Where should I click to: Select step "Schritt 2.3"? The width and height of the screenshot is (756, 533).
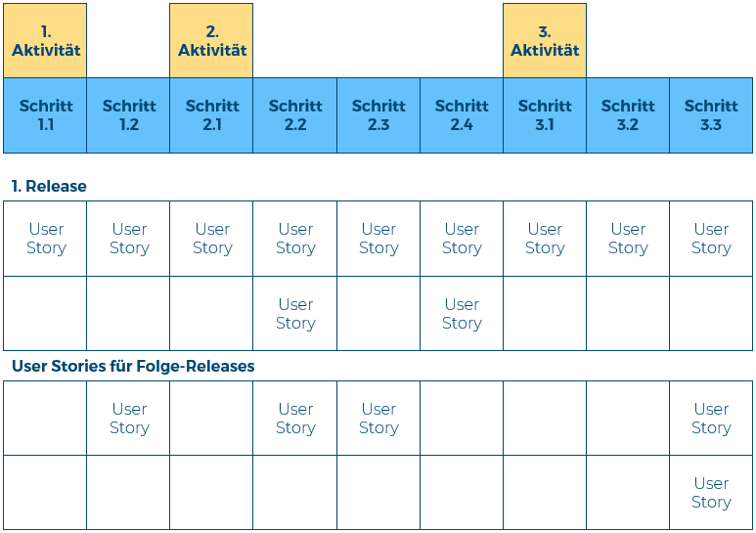pyautogui.click(x=378, y=115)
